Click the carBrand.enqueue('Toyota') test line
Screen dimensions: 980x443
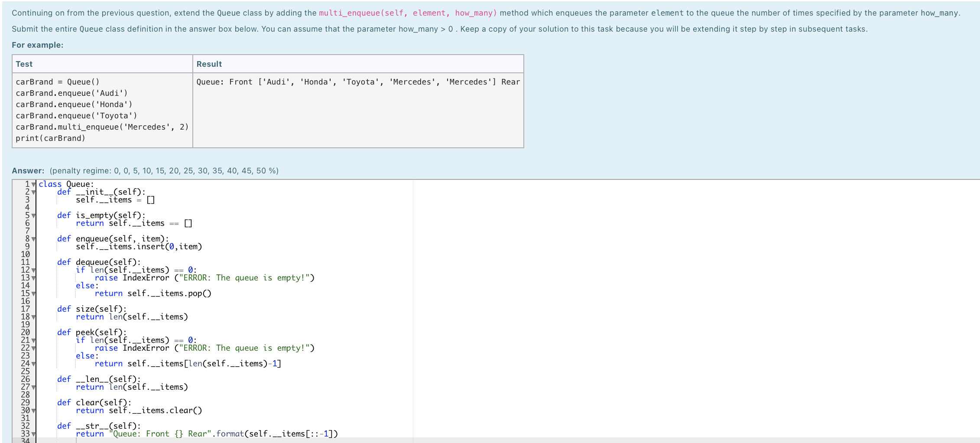click(x=76, y=116)
